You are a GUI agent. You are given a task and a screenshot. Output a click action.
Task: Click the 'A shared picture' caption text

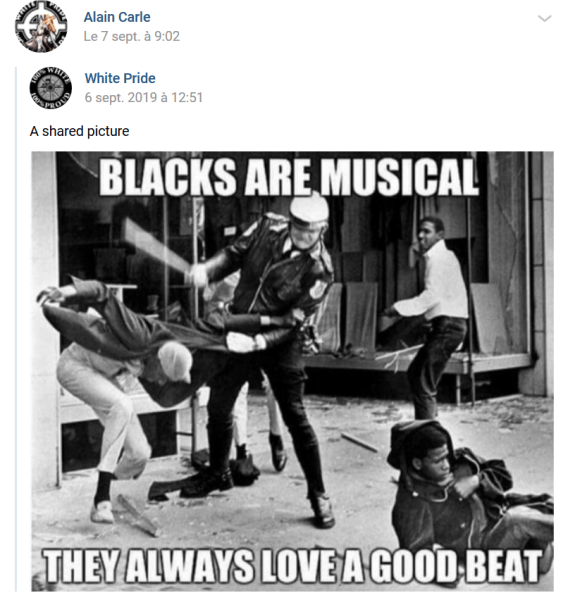80,131
